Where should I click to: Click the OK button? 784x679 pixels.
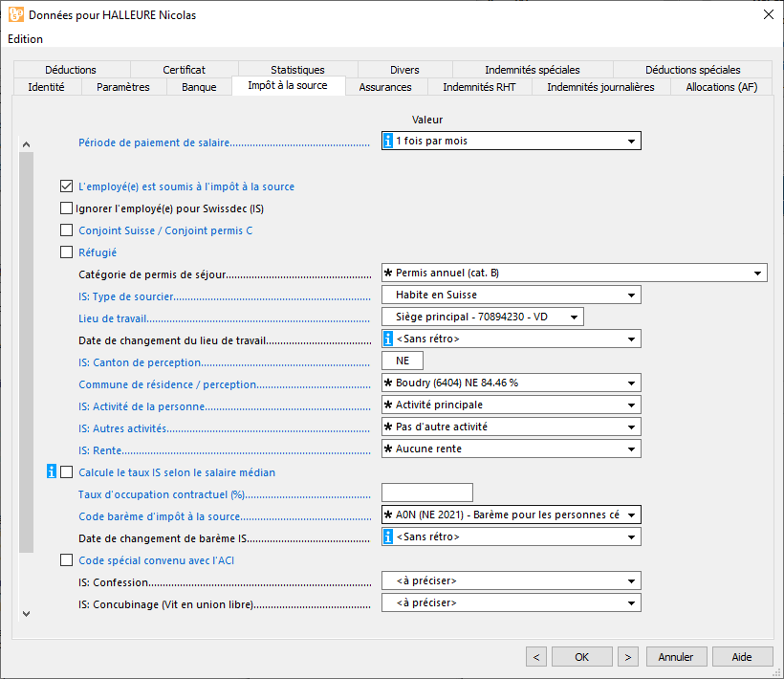click(581, 656)
